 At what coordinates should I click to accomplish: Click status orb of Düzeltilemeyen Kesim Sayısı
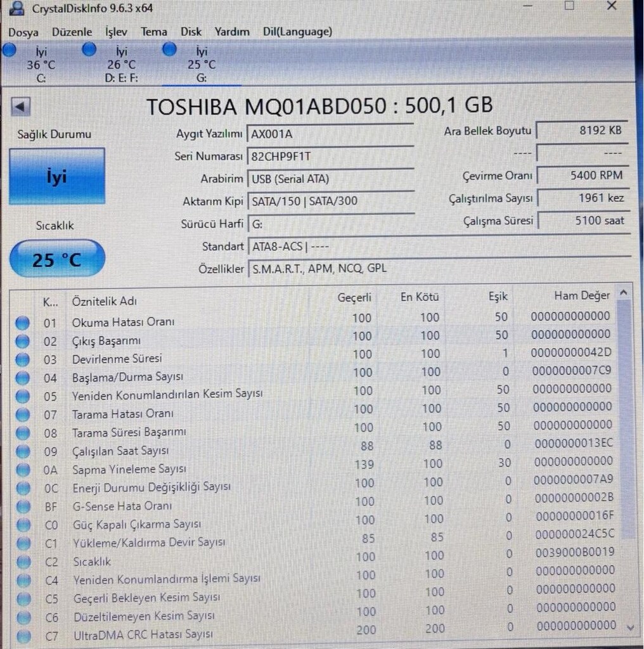click(24, 617)
